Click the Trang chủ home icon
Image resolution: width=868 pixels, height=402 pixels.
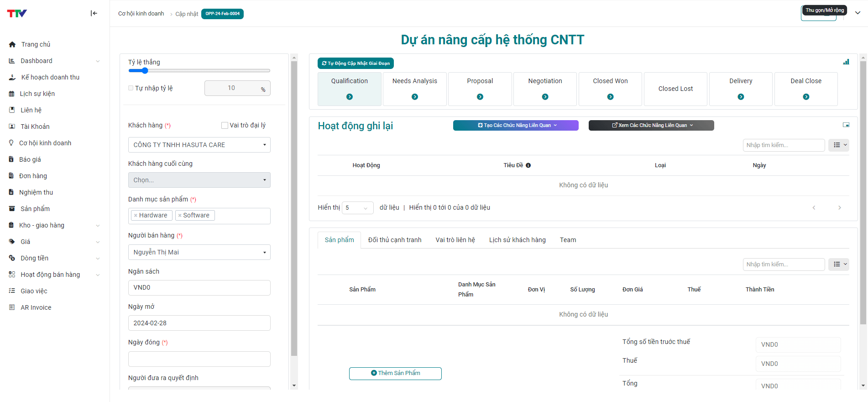pyautogui.click(x=12, y=45)
